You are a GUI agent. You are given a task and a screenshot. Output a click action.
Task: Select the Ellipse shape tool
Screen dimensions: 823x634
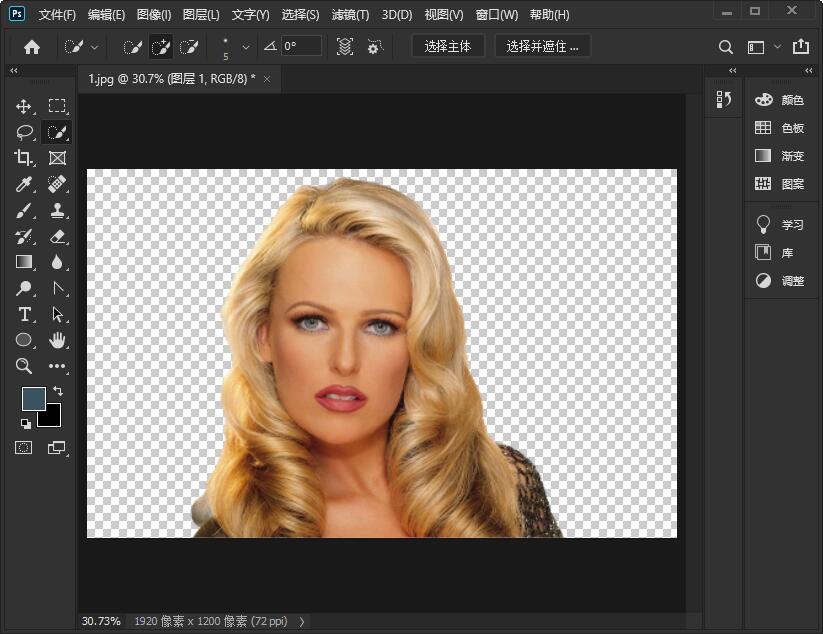[x=23, y=340]
